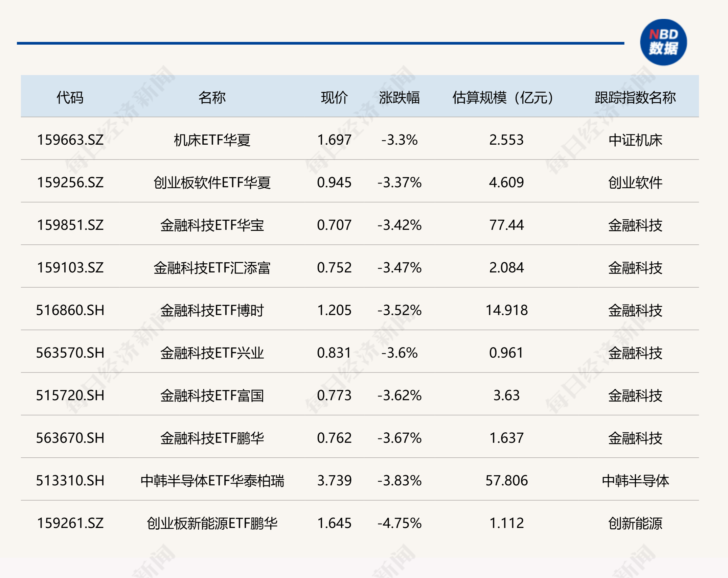728x578 pixels.
Task: Click the 57.806 estimated scale value
Action: pos(506,481)
